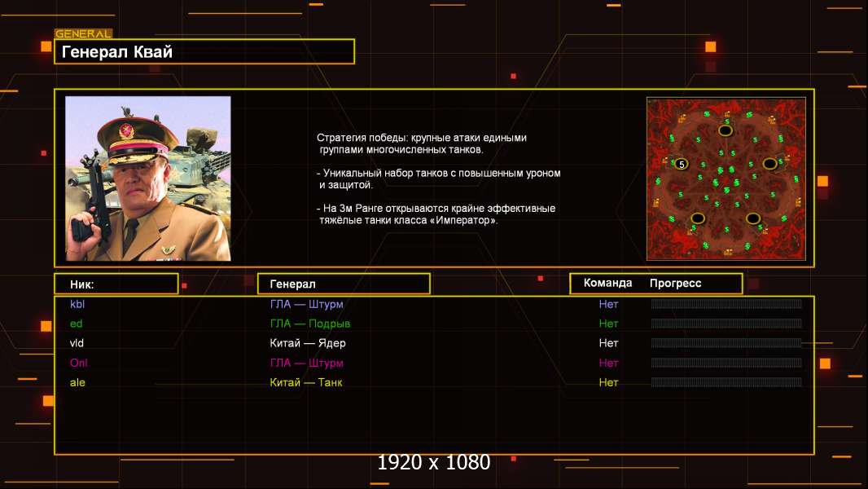Screen dimensions: 868x489
Task: Click the Генерал Квай title bar
Action: click(204, 52)
